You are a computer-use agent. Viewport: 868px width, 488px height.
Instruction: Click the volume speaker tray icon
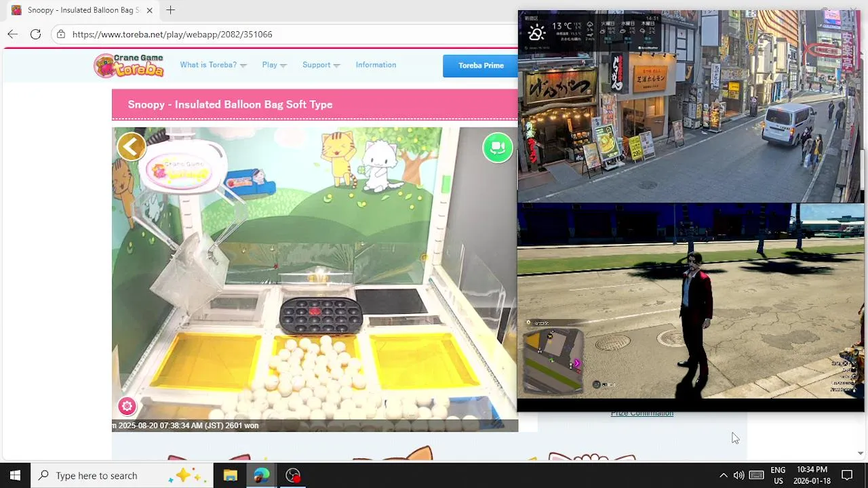pyautogui.click(x=739, y=475)
